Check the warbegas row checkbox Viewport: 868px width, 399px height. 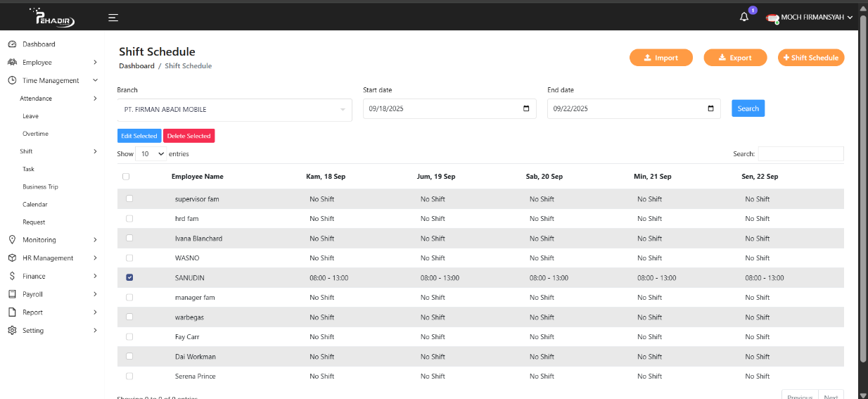129,317
